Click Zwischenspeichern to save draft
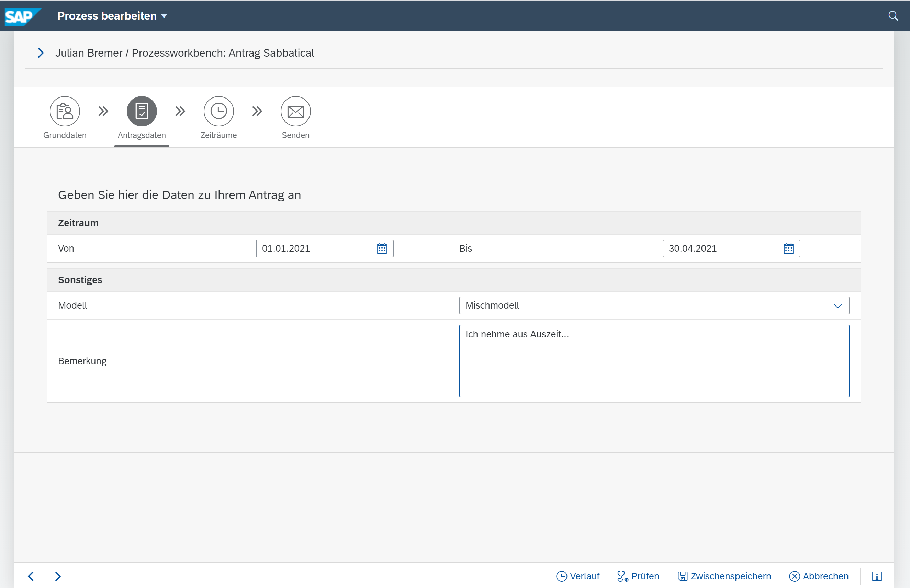This screenshot has width=910, height=588. 724,576
